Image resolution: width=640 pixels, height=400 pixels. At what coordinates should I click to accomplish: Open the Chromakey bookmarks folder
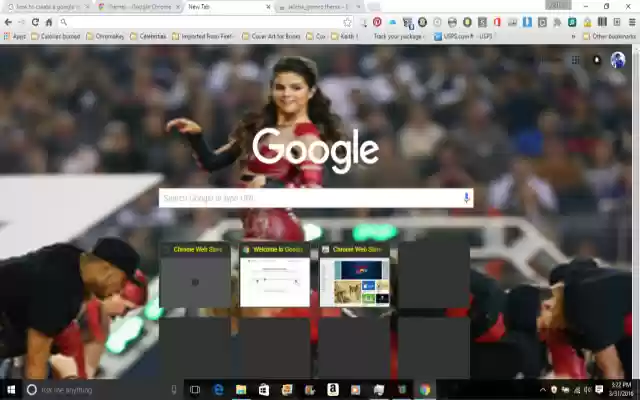point(105,36)
